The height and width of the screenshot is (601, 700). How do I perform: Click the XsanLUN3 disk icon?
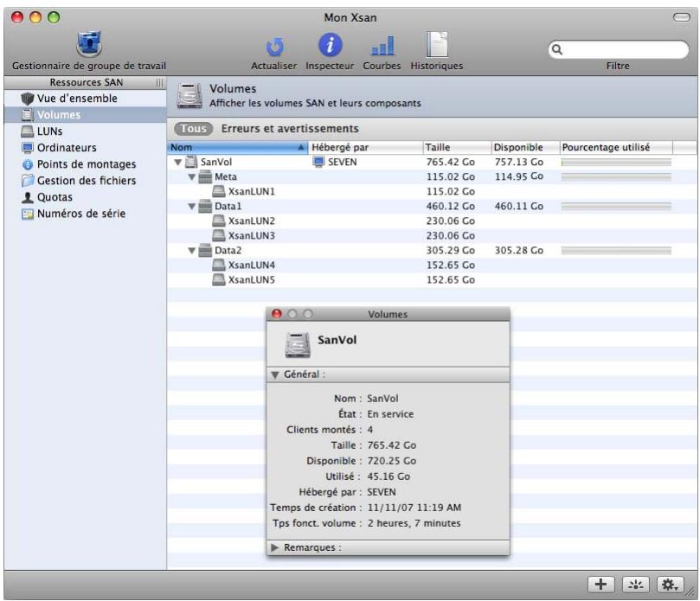pos(219,236)
